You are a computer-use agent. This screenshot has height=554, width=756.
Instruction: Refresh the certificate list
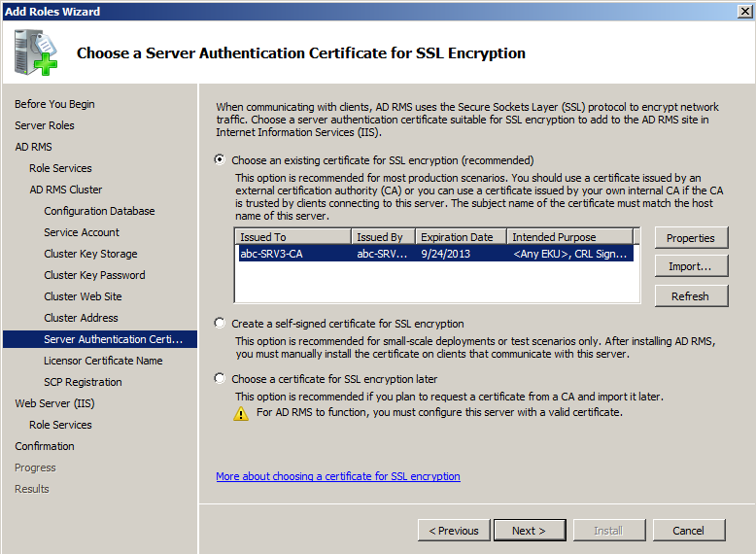click(x=691, y=296)
